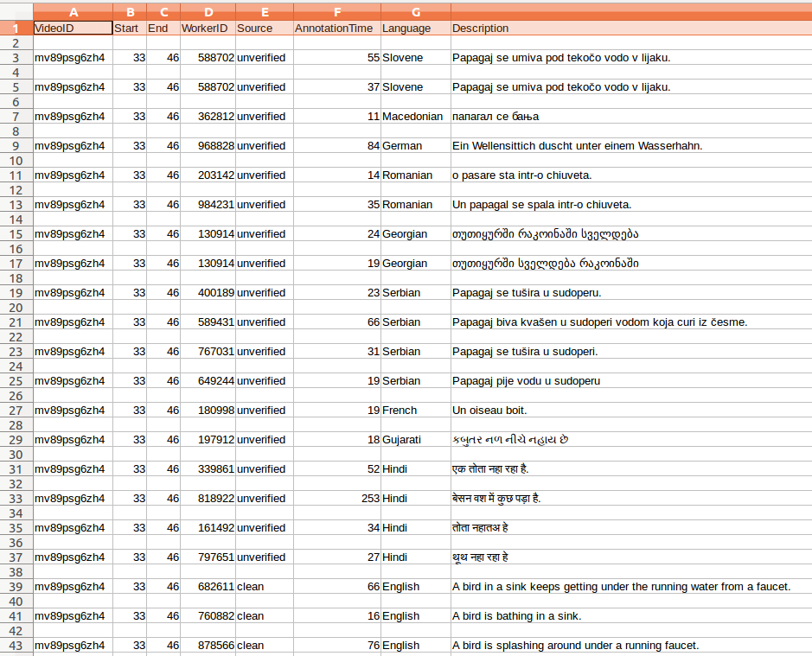Image resolution: width=812 pixels, height=656 pixels.
Task: Select the WorkerID cell containing 682611
Action: pyautogui.click(x=208, y=587)
